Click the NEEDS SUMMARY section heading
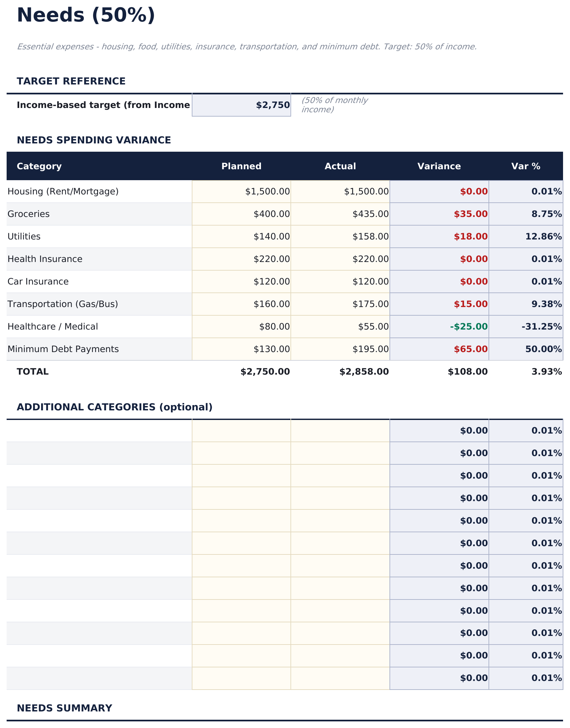This screenshot has width=570, height=728. click(64, 708)
